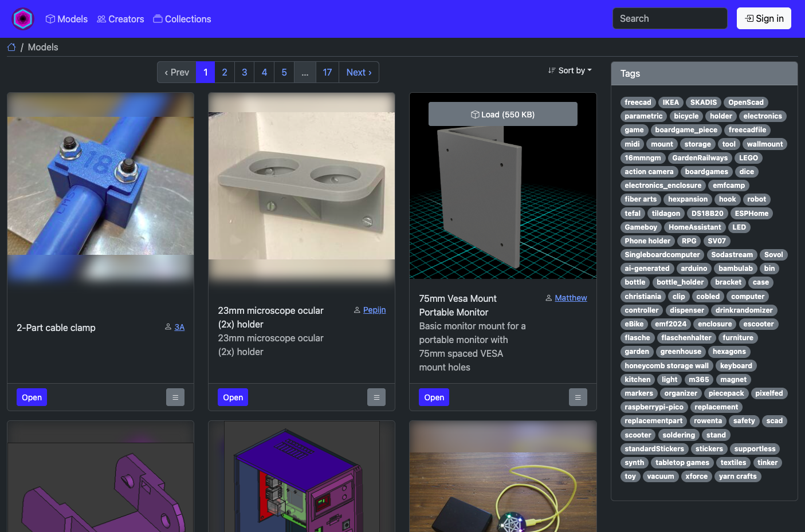Click the hexagonal site logo
The height and width of the screenshot is (532, 805).
[23, 19]
